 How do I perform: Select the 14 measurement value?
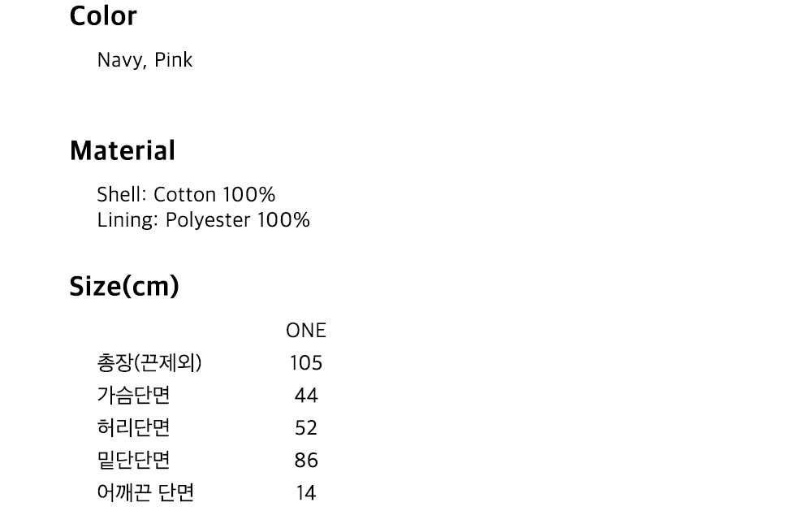(x=306, y=493)
